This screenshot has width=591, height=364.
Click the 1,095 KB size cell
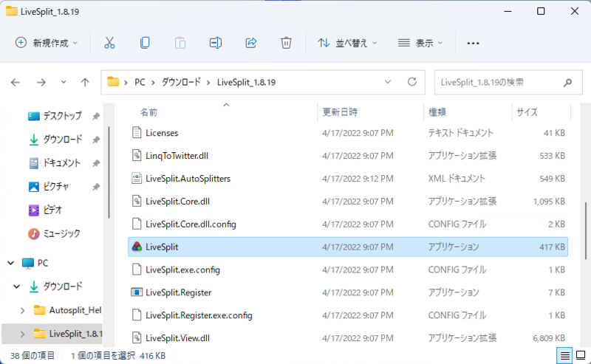click(x=549, y=202)
